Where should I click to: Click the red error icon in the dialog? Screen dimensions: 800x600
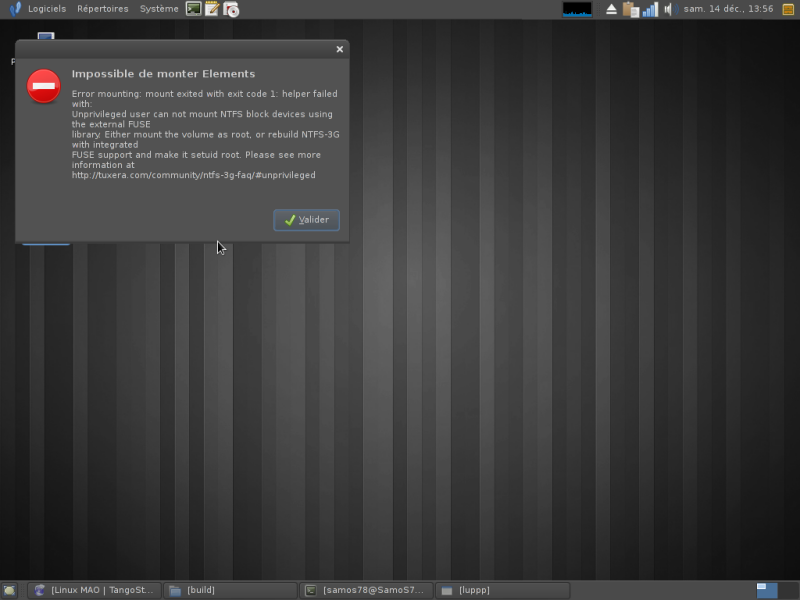coord(44,86)
